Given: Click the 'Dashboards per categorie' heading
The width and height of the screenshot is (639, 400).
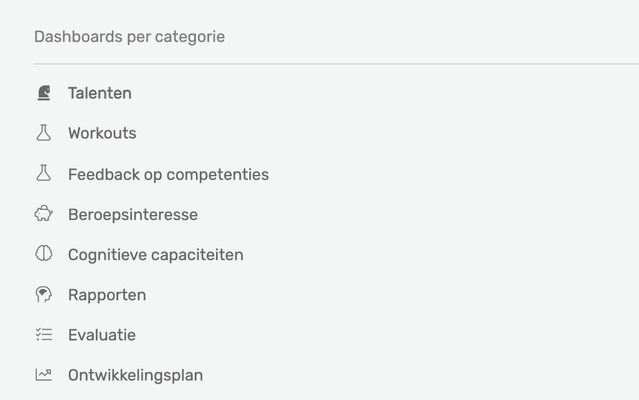Looking at the screenshot, I should (x=129, y=37).
